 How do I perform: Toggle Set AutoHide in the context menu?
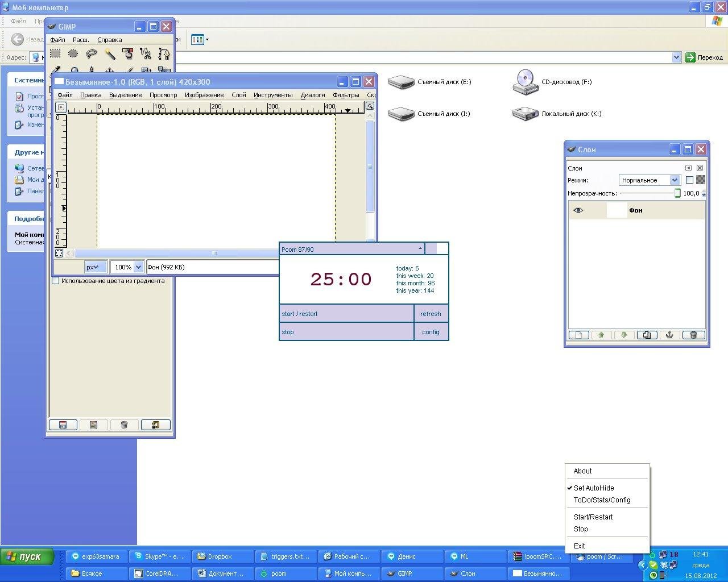click(594, 488)
